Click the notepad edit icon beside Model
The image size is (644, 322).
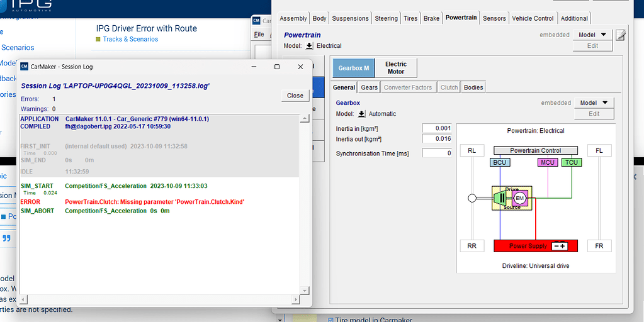[x=621, y=35]
